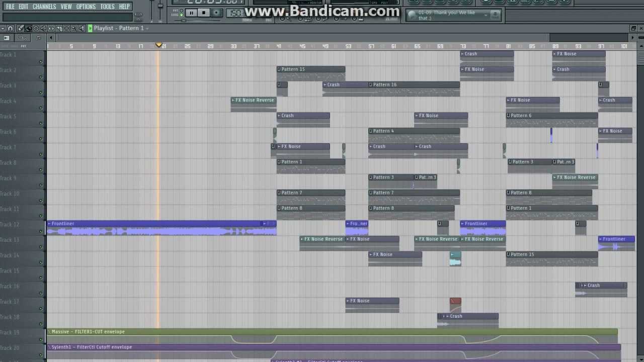Open the HELP menu
Screen dimensions: 644x362
(x=124, y=7)
